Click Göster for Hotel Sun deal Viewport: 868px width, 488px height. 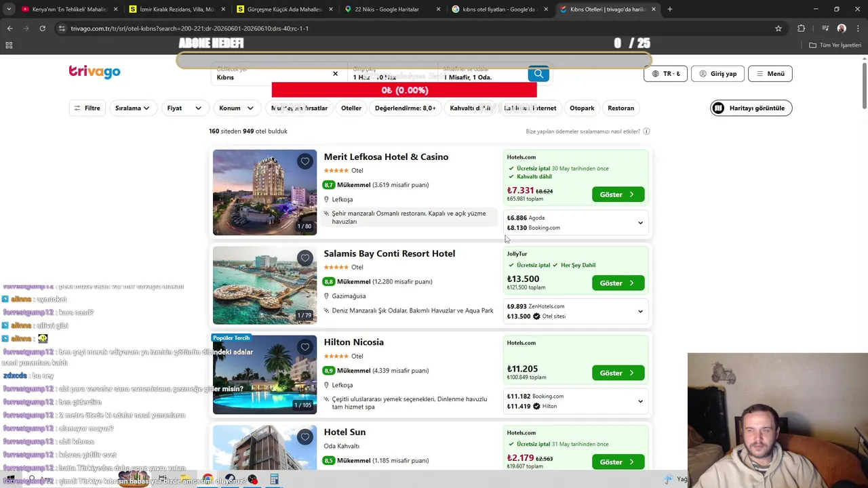click(618, 462)
